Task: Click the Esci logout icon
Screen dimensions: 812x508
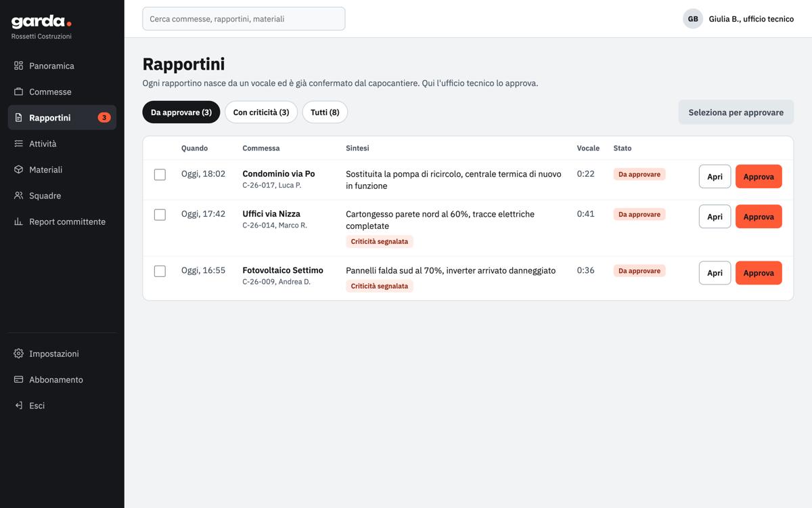Action: pyautogui.click(x=18, y=405)
